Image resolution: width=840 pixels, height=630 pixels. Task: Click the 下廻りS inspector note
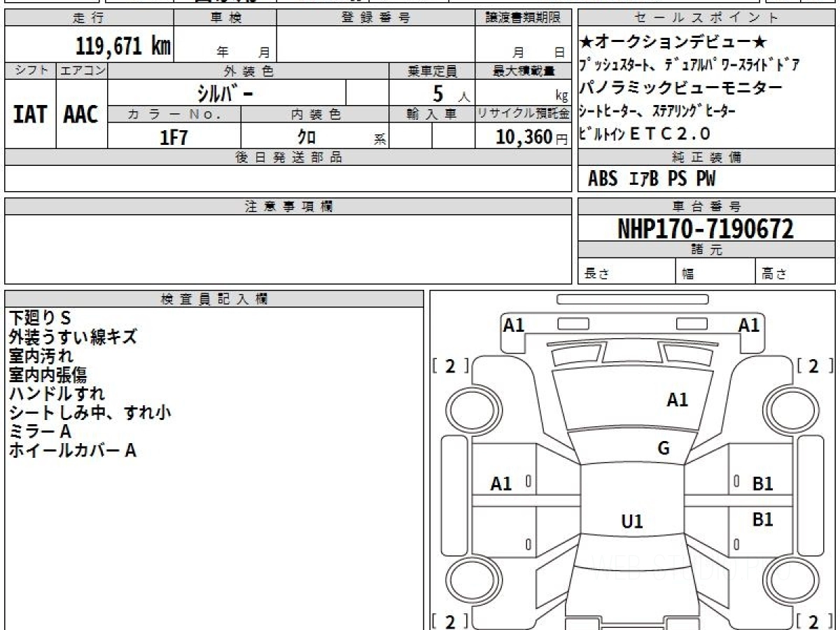[40, 318]
